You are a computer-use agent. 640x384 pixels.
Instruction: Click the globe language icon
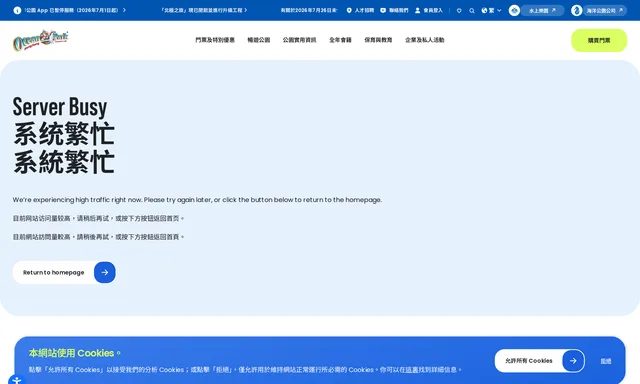(x=484, y=10)
